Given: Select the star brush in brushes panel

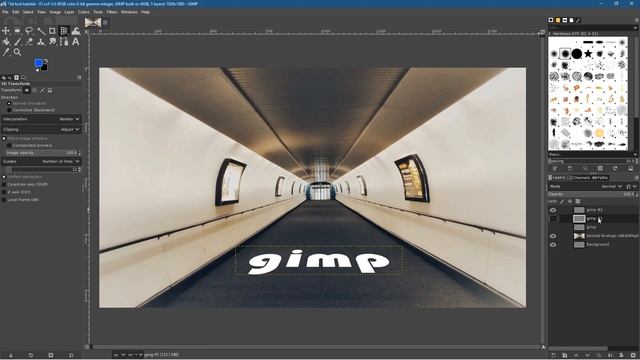Looking at the screenshot, I should pyautogui.click(x=588, y=53).
